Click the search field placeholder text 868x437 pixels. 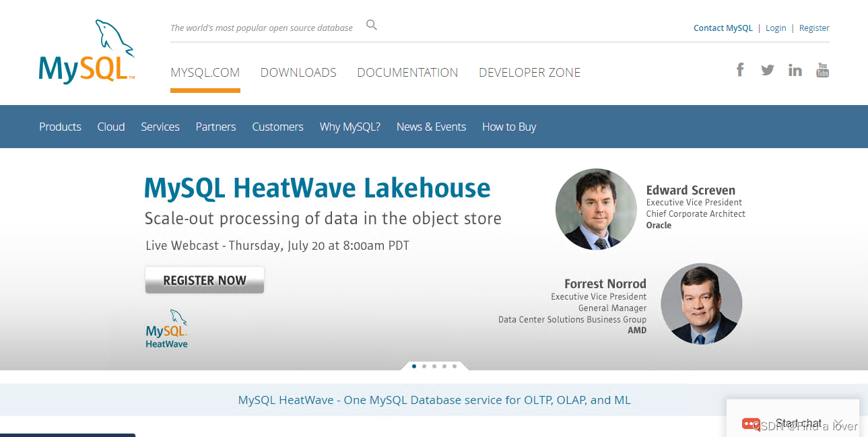pyautogui.click(x=261, y=28)
